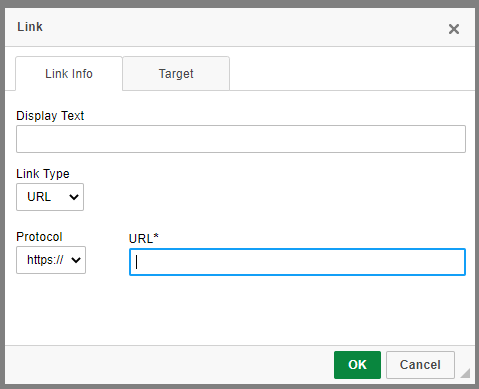The height and width of the screenshot is (389, 479).
Task: Dismiss the dialog using Cancel
Action: coord(420,365)
